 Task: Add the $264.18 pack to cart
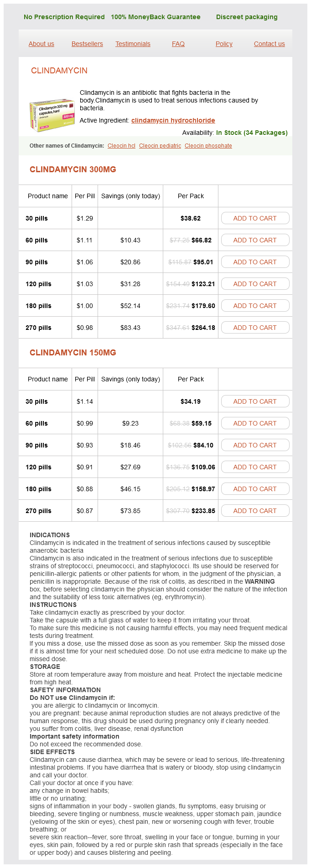click(255, 328)
